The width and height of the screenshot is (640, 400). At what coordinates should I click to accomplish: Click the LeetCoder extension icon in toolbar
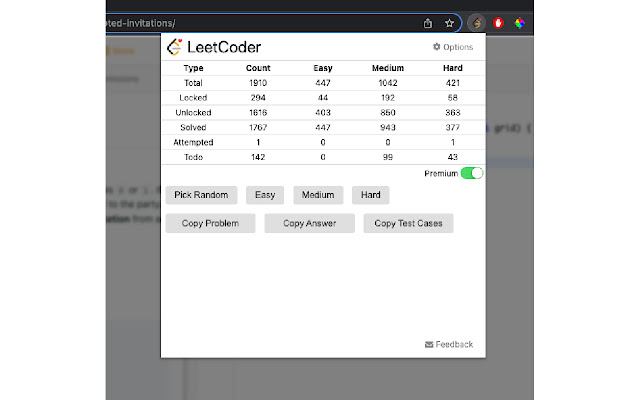click(x=477, y=23)
